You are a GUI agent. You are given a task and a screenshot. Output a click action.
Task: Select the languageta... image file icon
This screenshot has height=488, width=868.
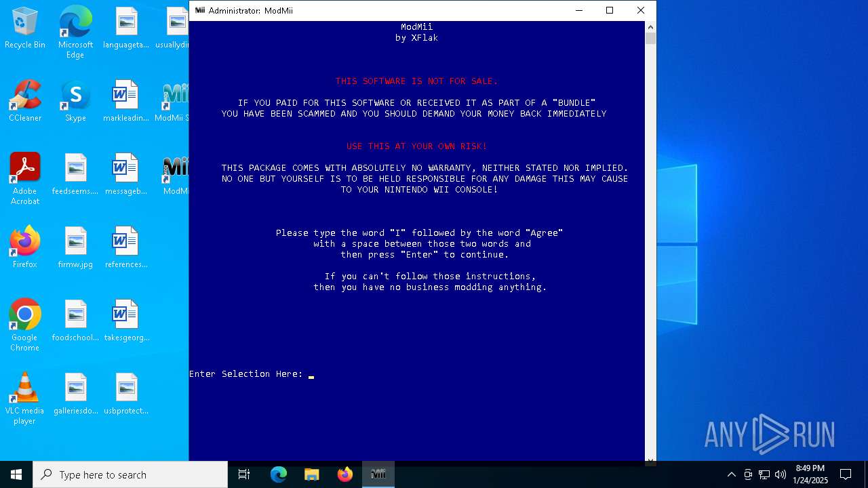pyautogui.click(x=126, y=28)
